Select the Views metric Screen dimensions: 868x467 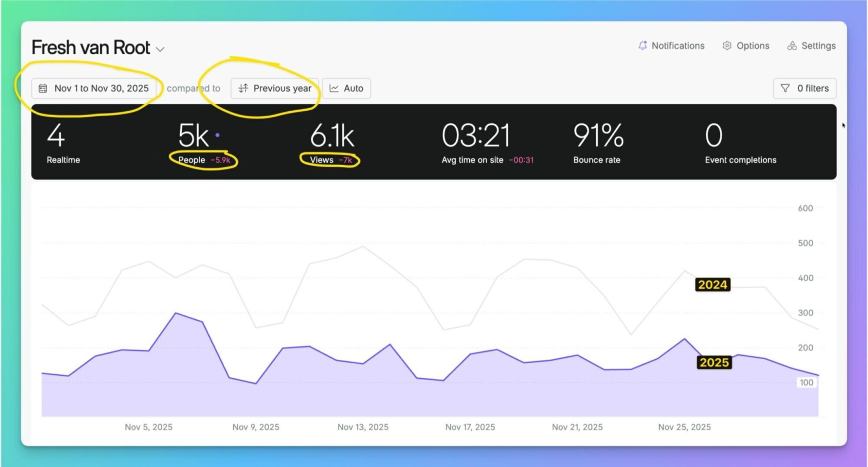(331, 142)
